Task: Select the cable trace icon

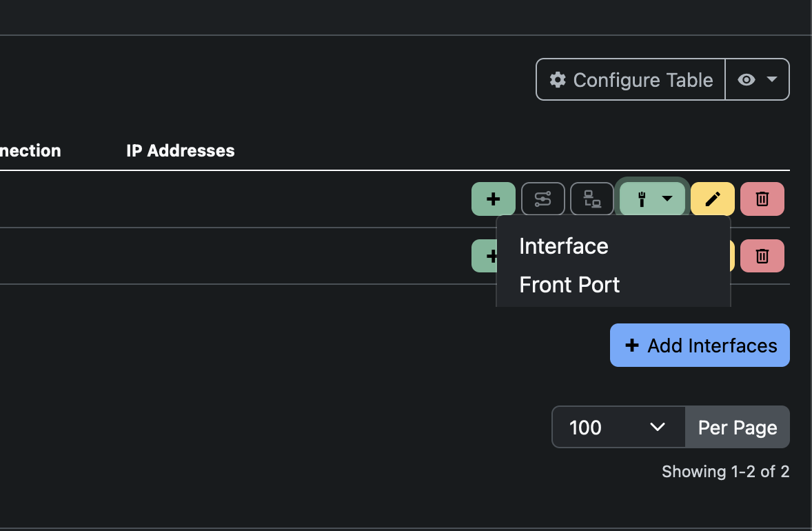Action: tap(542, 199)
